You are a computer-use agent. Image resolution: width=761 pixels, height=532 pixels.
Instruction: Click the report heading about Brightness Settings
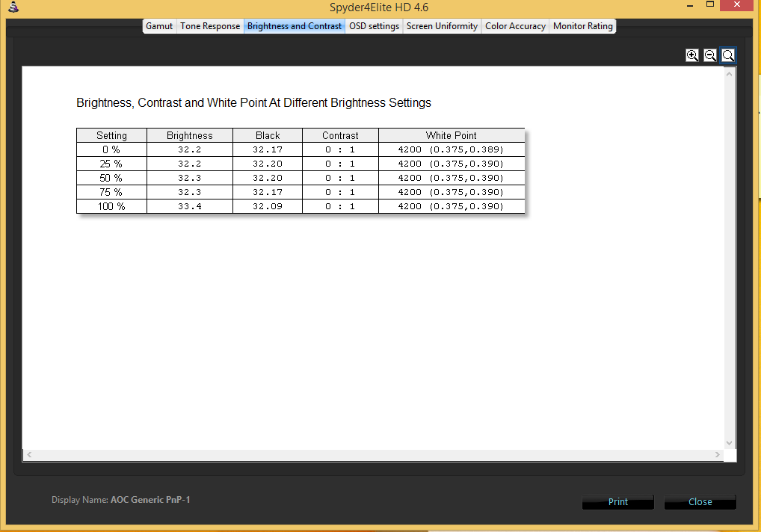coord(254,103)
